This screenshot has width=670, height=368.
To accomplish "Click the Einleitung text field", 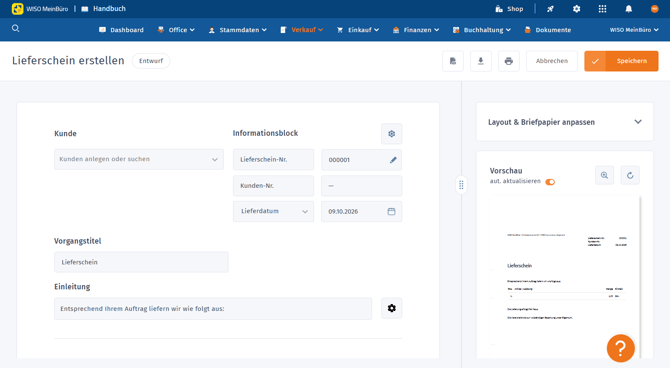I will pos(213,309).
